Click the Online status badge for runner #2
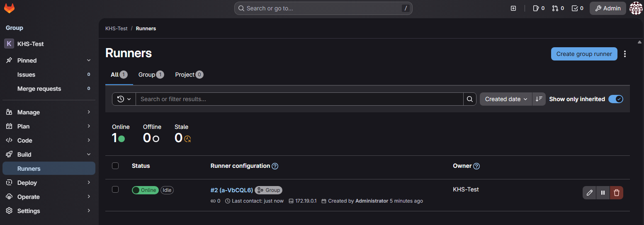The image size is (644, 225). 145,190
